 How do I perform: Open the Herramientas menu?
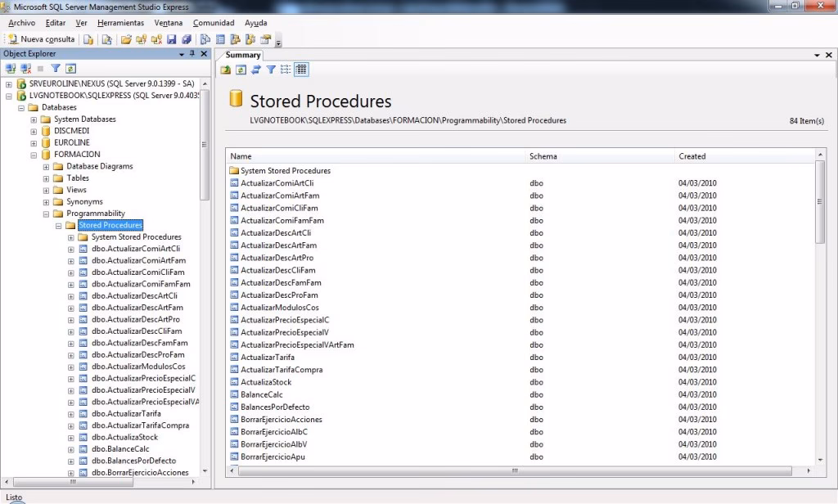coord(121,23)
